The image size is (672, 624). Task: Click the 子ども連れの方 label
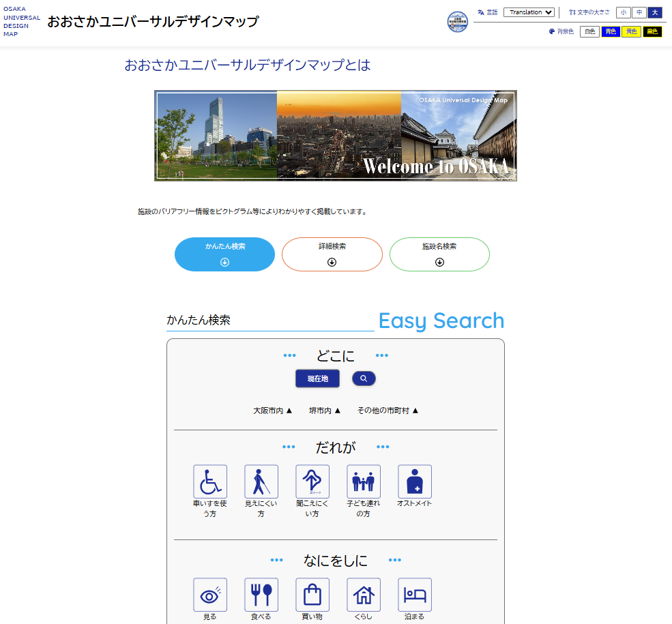point(364,508)
